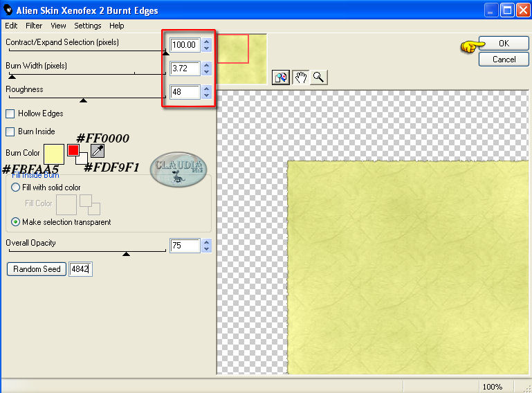The width and height of the screenshot is (532, 393).
Task: Click the navigator thumbnail preview
Action: [x=242, y=59]
